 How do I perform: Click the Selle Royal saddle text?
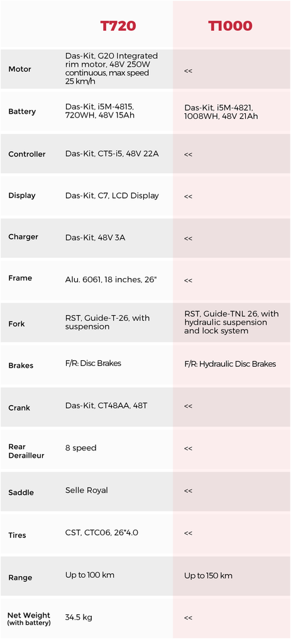click(x=87, y=491)
